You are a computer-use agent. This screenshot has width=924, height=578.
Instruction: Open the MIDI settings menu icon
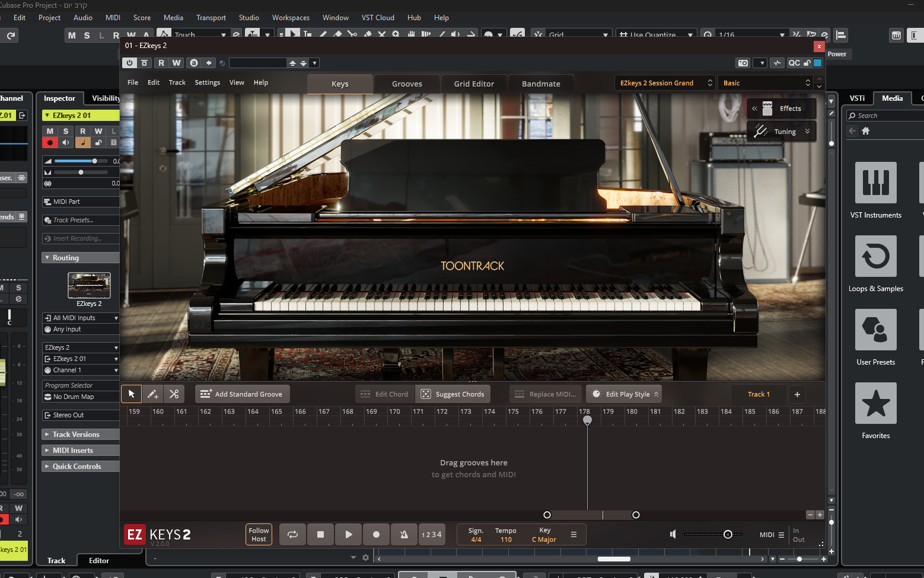pyautogui.click(x=781, y=535)
